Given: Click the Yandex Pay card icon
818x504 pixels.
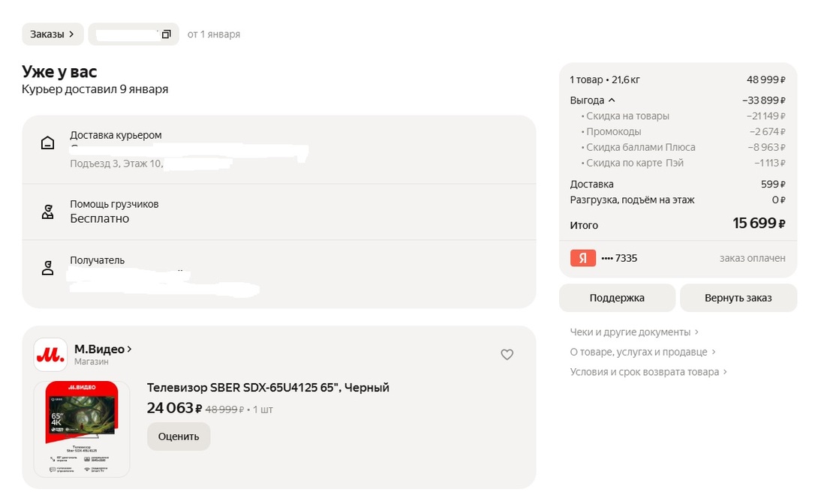Looking at the screenshot, I should [583, 258].
